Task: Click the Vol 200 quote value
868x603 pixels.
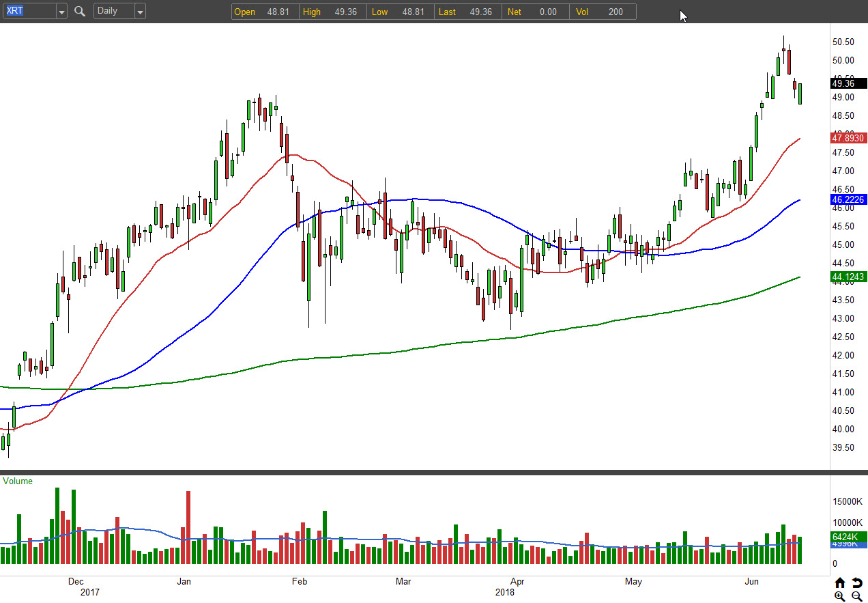Action: 616,12
